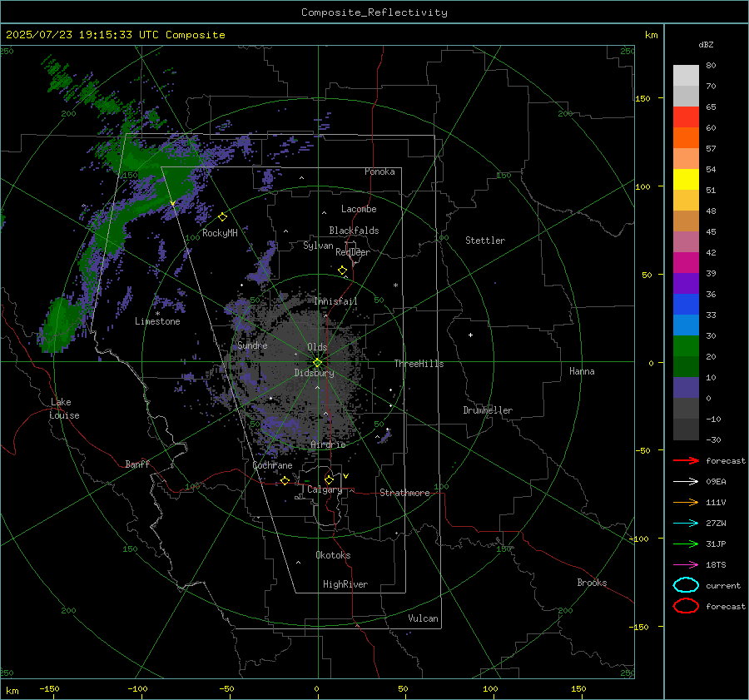
Task: Click the Didsbury town label
Action: [314, 373]
